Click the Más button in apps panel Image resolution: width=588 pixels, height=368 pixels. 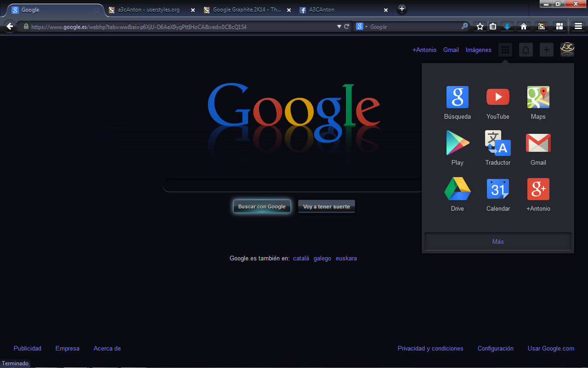[x=498, y=241]
